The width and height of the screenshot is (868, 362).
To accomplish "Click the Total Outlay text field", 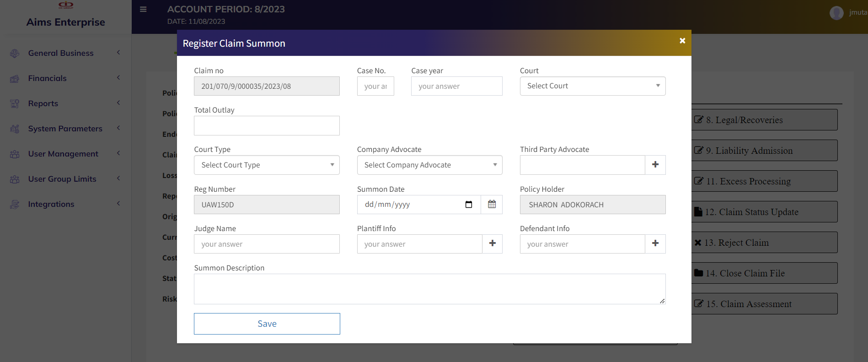I will (x=267, y=126).
